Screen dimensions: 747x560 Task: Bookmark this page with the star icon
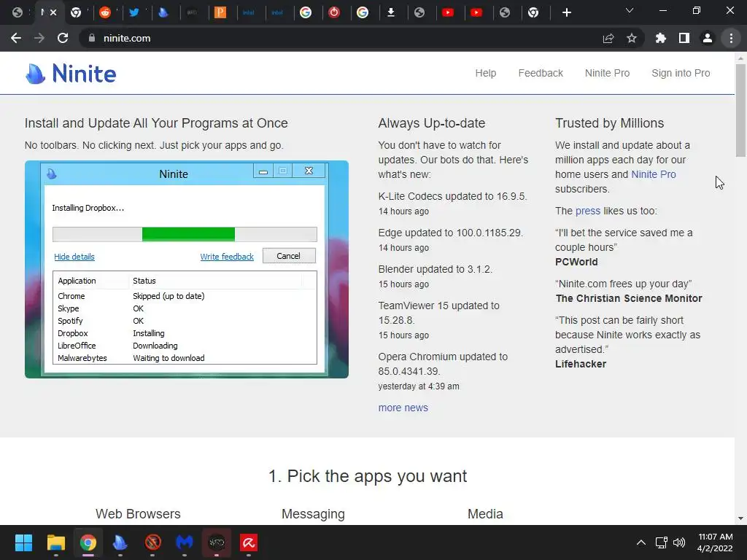pos(632,38)
